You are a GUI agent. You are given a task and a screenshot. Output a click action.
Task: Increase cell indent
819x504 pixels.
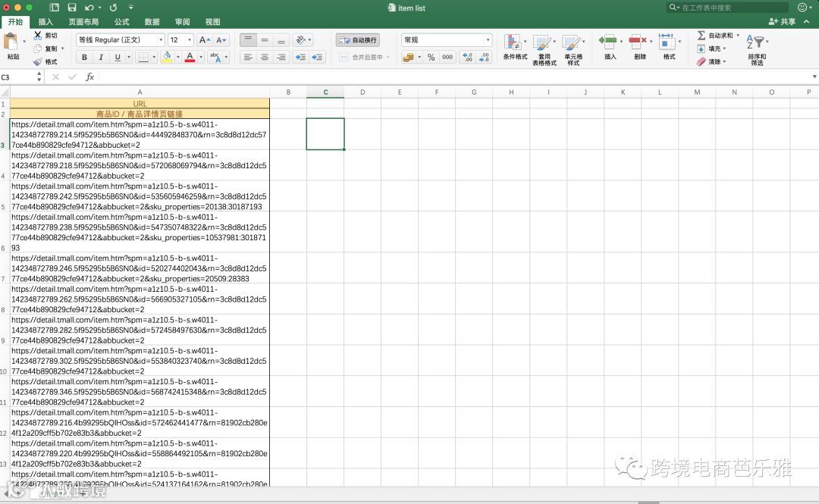coord(317,57)
